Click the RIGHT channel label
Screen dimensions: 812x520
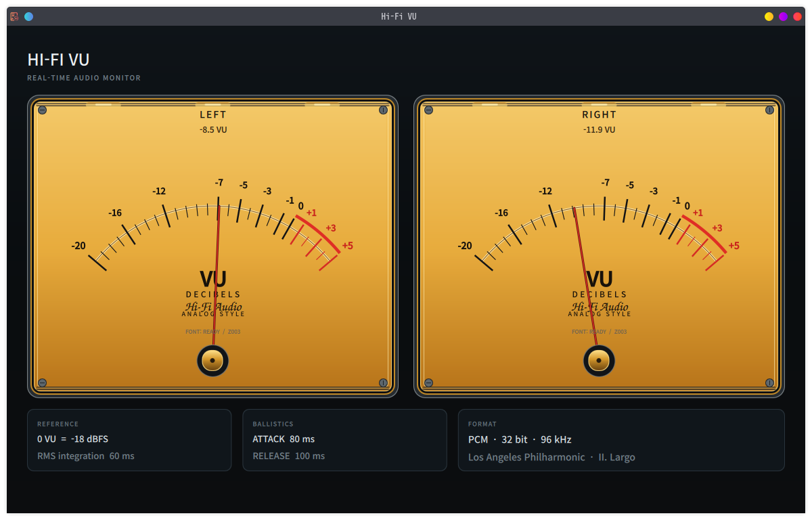click(600, 114)
